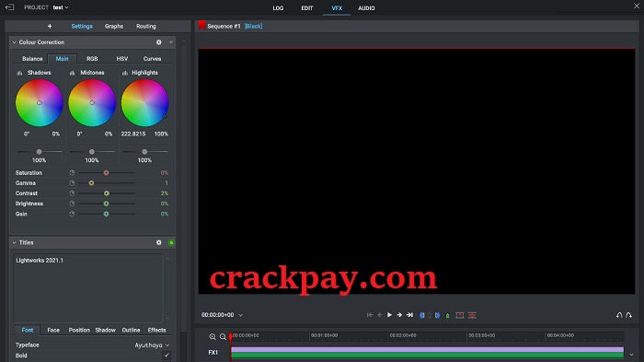
Task: Click the remove marked section icon
Action: 460,316
